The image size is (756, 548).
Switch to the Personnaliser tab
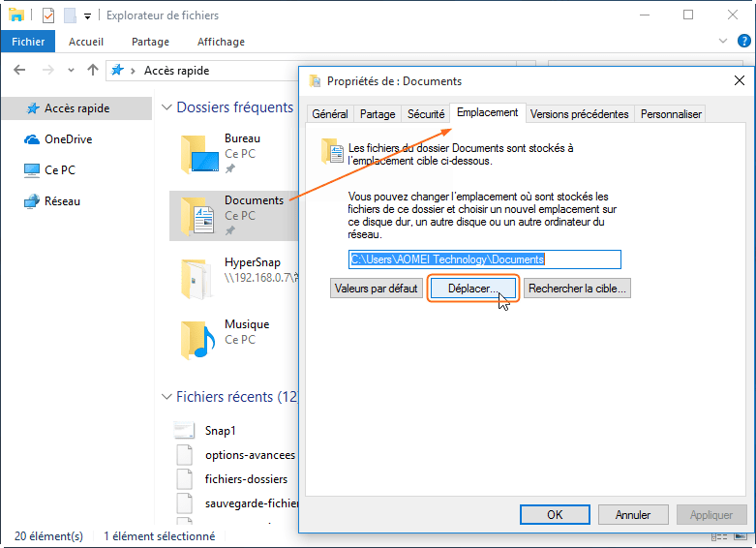[x=671, y=114]
